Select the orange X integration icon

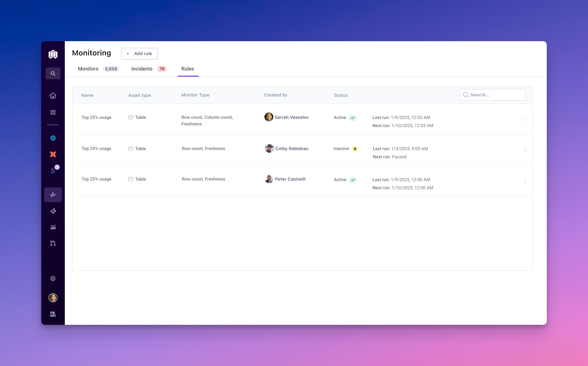click(53, 154)
